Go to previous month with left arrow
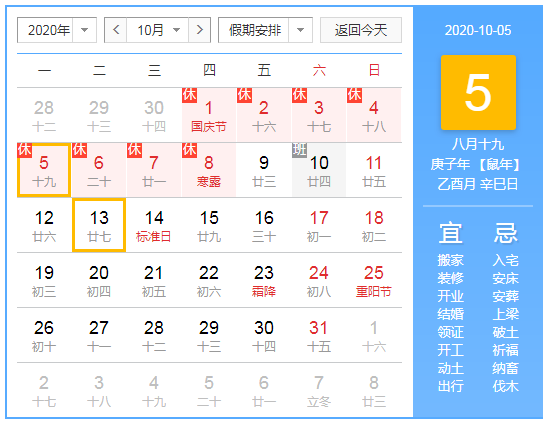The width and height of the screenshot is (547, 421). click(116, 30)
